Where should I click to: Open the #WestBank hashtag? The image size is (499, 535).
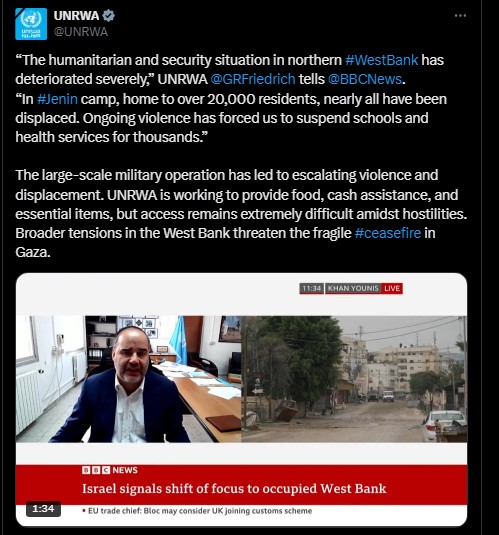(381, 60)
